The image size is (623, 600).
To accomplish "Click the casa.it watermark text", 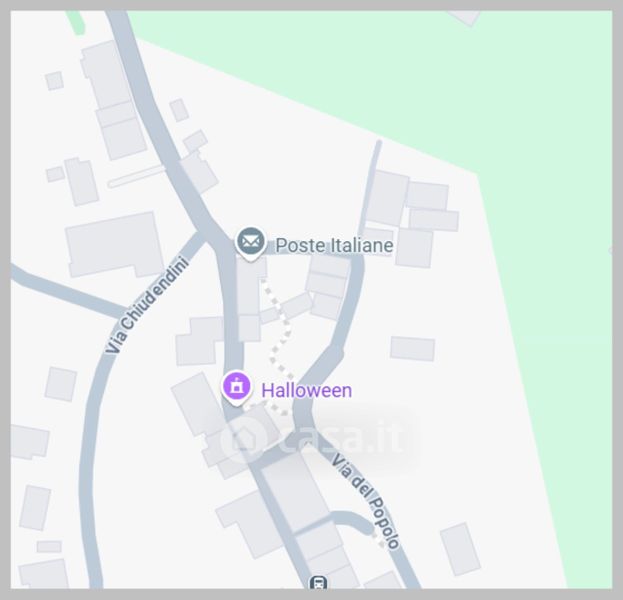I will tap(342, 437).
